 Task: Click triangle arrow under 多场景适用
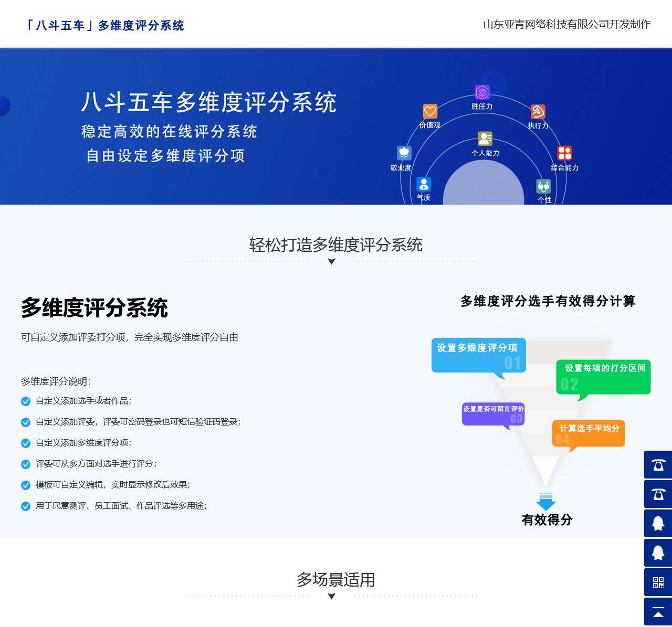[x=331, y=596]
